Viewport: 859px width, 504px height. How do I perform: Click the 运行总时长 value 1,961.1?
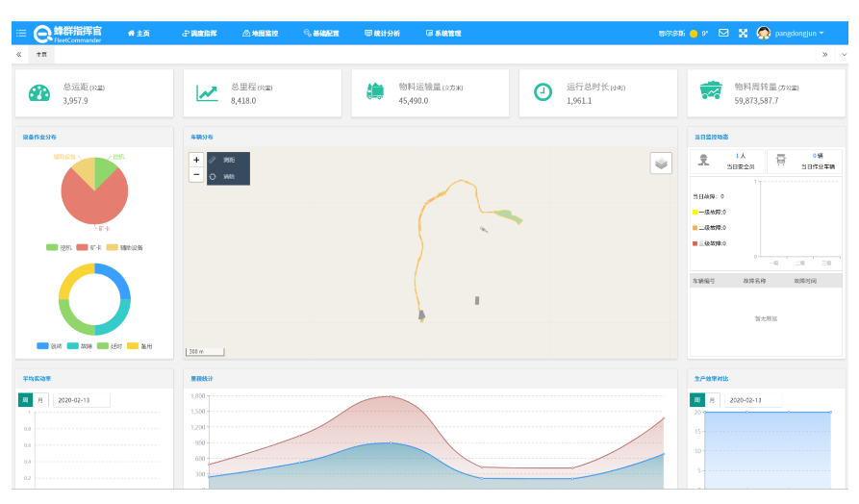[579, 101]
